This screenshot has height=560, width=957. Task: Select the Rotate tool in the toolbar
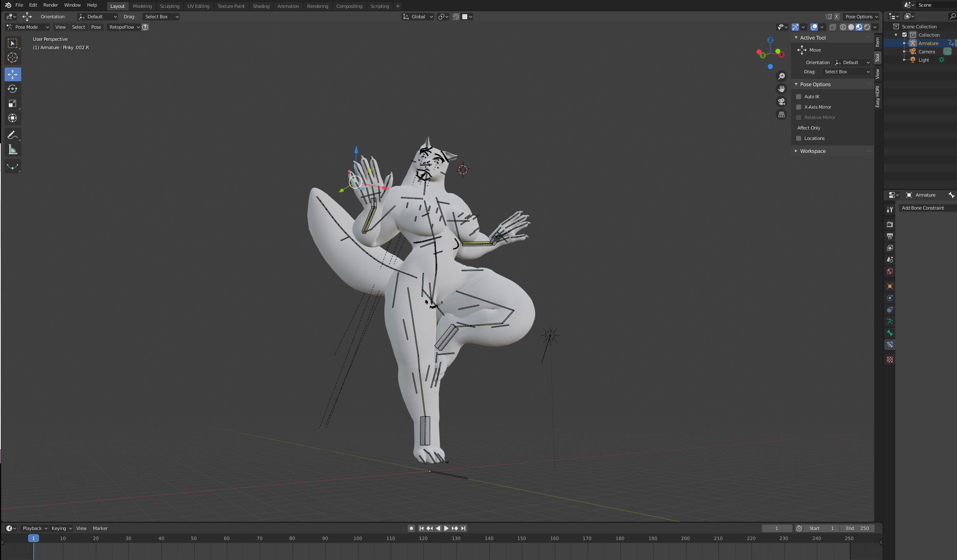point(13,89)
